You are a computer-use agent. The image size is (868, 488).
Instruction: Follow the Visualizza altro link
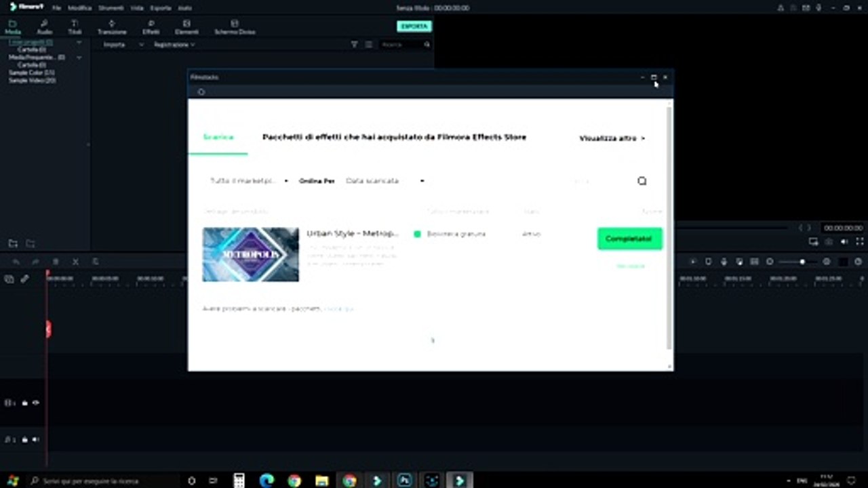[612, 138]
